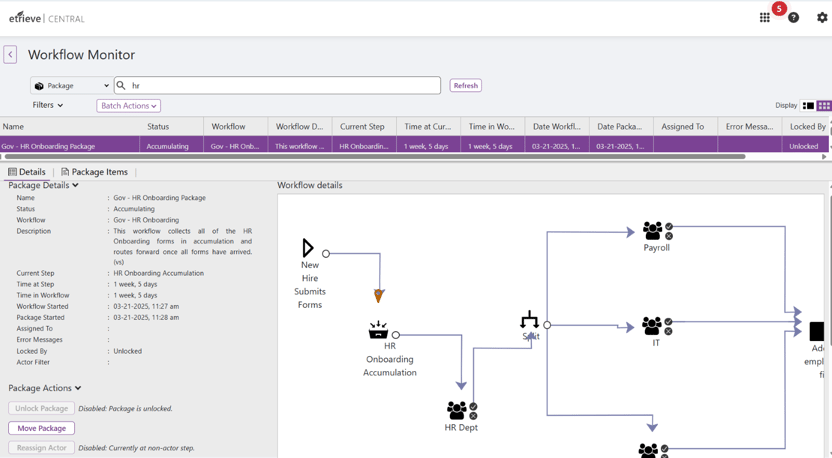This screenshot has height=458, width=832.
Task: Click the Payroll reject X icon
Action: pyautogui.click(x=669, y=236)
